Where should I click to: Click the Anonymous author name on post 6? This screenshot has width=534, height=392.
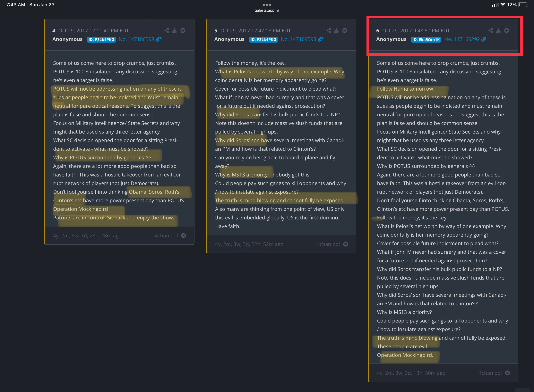coord(391,39)
